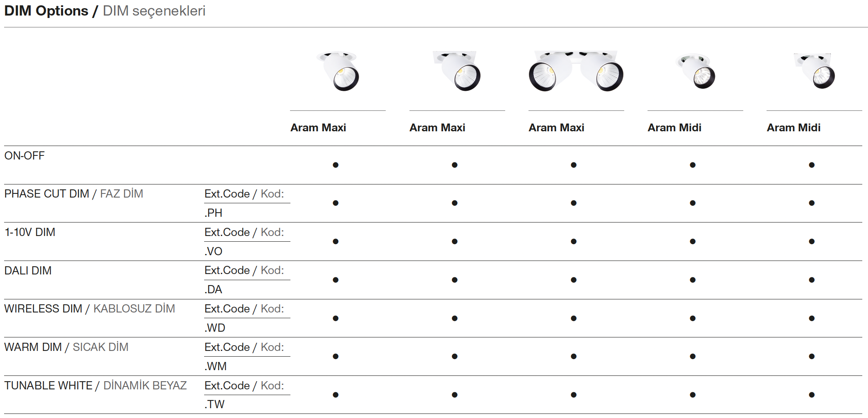Click the .PH extension code
Screen dimensions: 868x418
tap(213, 213)
